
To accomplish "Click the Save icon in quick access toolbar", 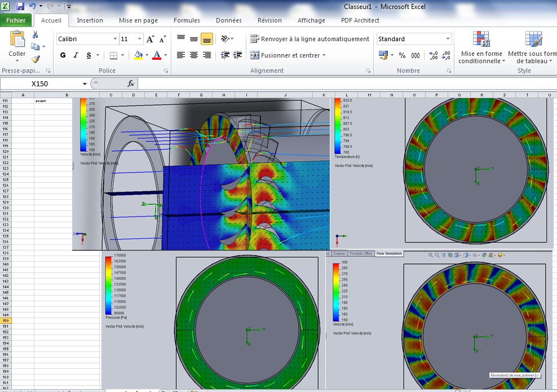I will coord(20,7).
